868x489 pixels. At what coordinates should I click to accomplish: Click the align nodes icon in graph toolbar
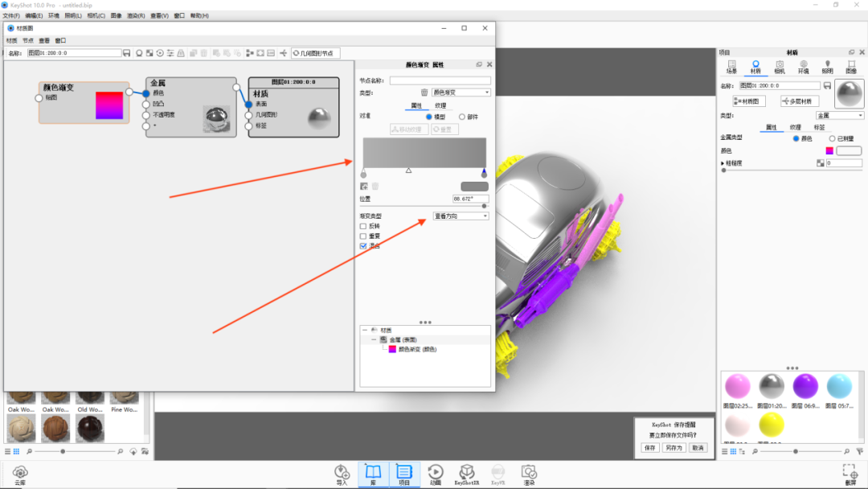click(250, 53)
